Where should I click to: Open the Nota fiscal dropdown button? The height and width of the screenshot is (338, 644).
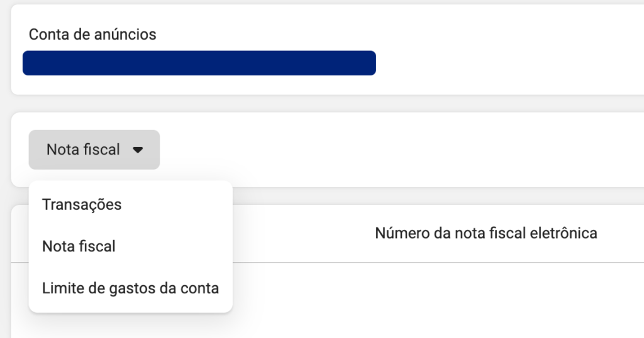tap(94, 150)
